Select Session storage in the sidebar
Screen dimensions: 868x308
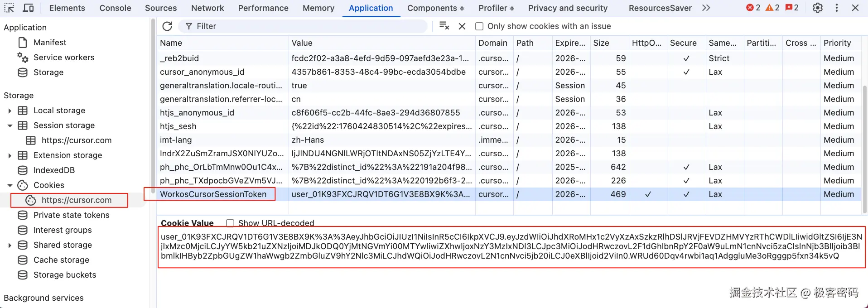click(64, 125)
